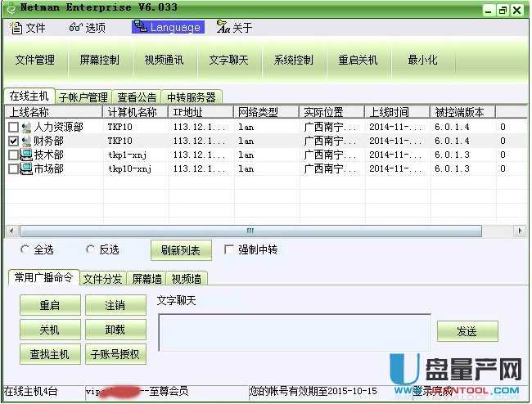Viewport: 532px width, 404px height.
Task: Open the 选项 glasses menu
Action: coord(87,28)
